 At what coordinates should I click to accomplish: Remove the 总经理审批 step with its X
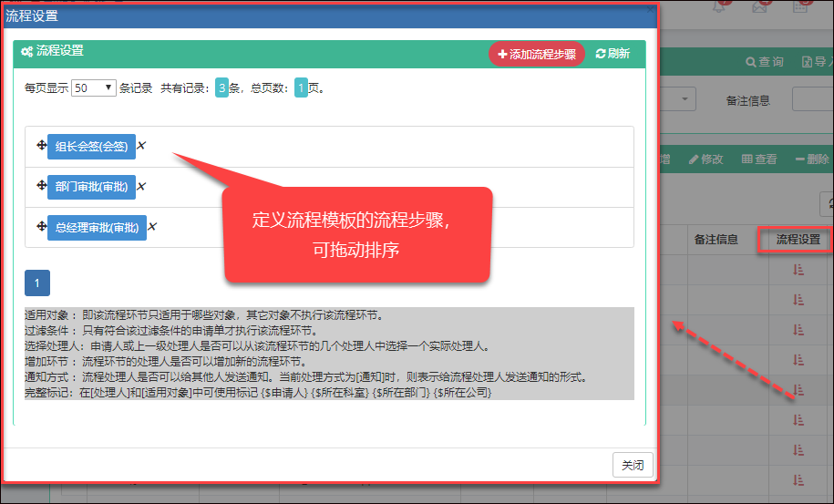[x=152, y=226]
